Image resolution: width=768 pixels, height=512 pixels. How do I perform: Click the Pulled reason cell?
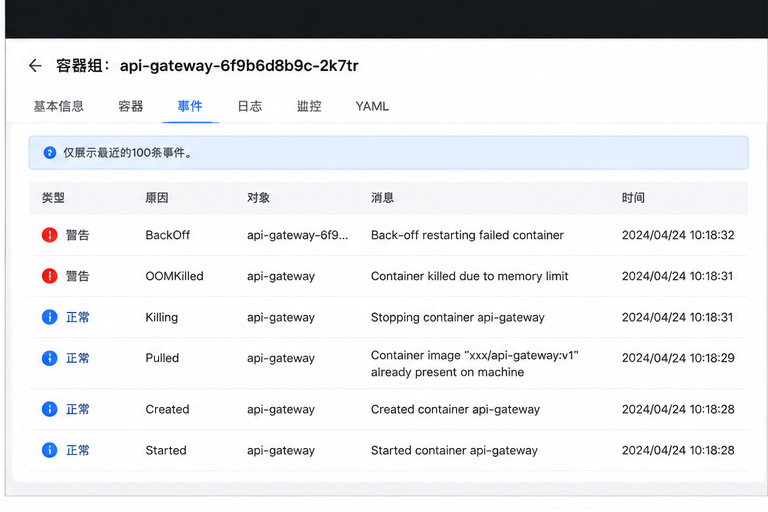point(162,358)
